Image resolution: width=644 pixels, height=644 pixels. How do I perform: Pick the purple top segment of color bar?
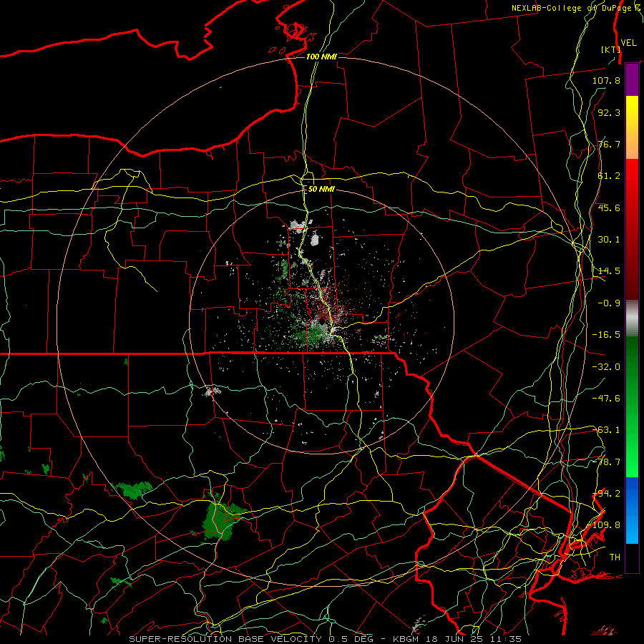coord(632,80)
